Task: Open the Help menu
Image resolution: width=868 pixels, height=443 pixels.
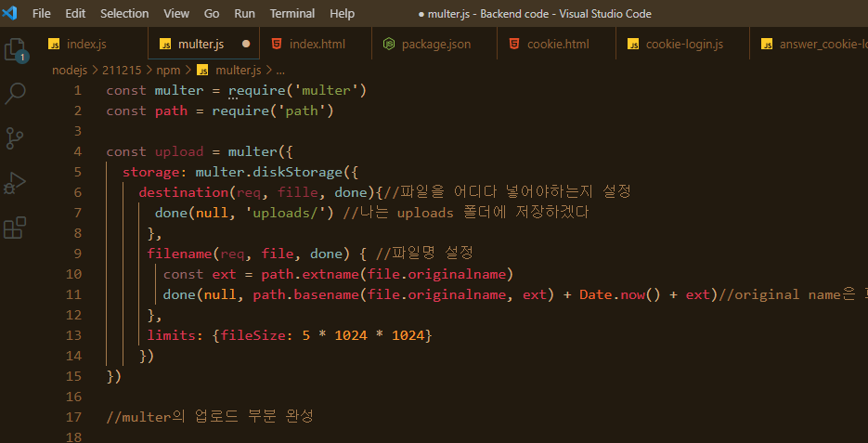Action: (343, 13)
